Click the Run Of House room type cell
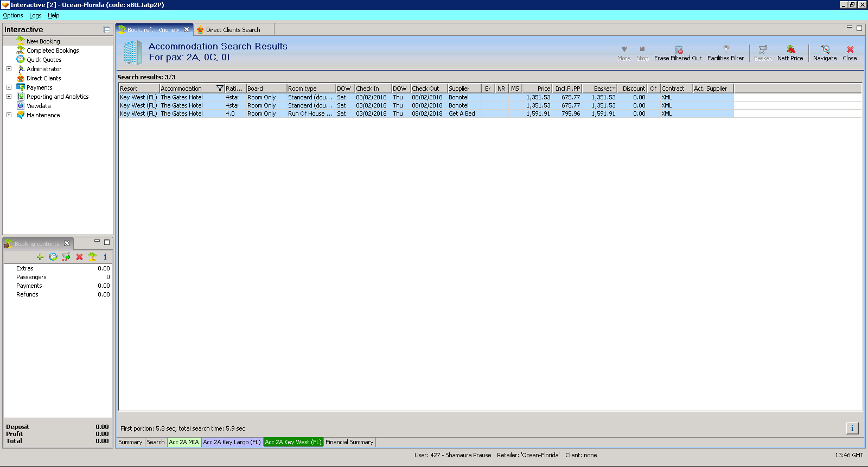868x467 pixels. click(311, 113)
